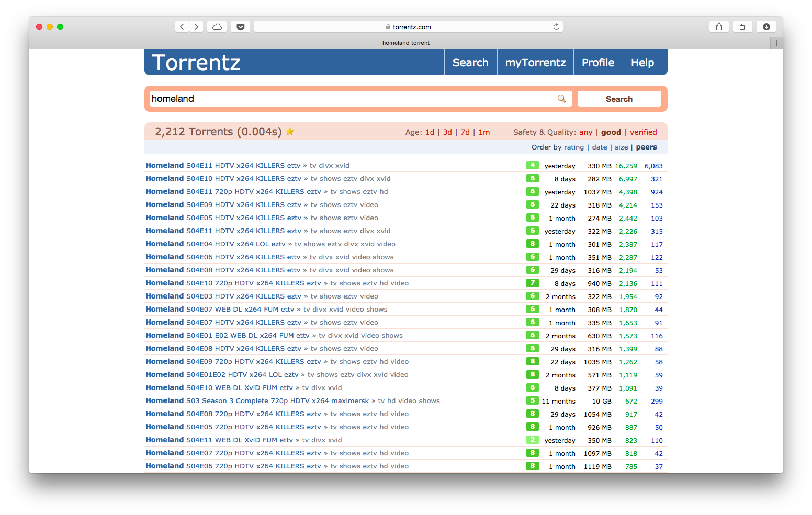Order results by peers

[x=646, y=147]
